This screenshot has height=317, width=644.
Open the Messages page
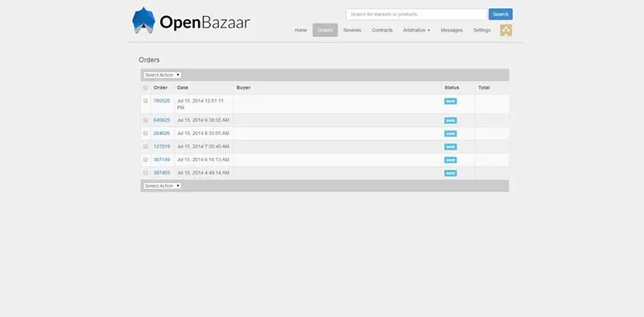click(x=452, y=31)
